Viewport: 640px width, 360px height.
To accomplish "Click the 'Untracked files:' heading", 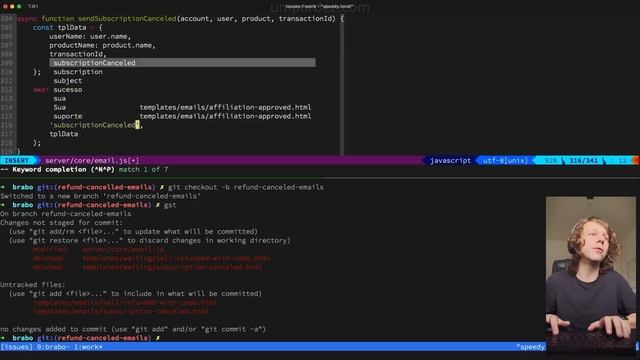I will pos(33,285).
